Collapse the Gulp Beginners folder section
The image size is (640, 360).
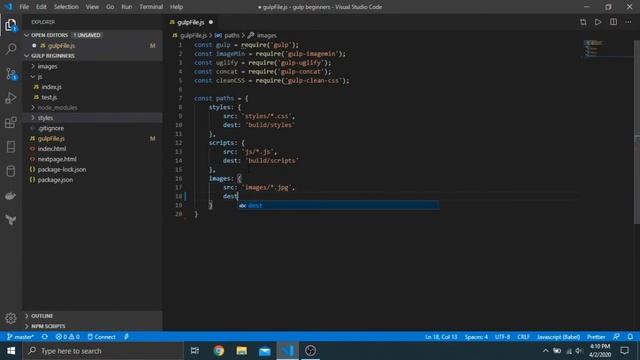point(92,56)
